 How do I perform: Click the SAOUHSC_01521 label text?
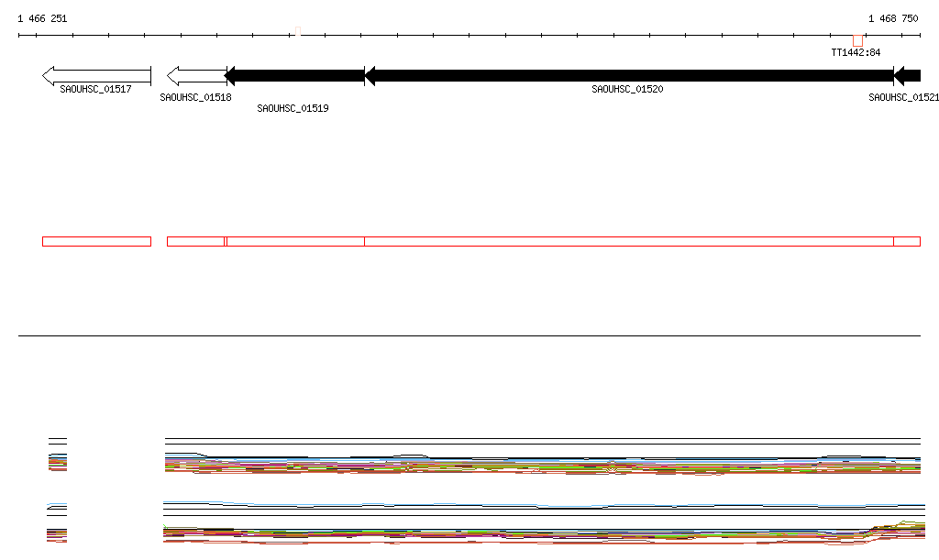[x=903, y=97]
